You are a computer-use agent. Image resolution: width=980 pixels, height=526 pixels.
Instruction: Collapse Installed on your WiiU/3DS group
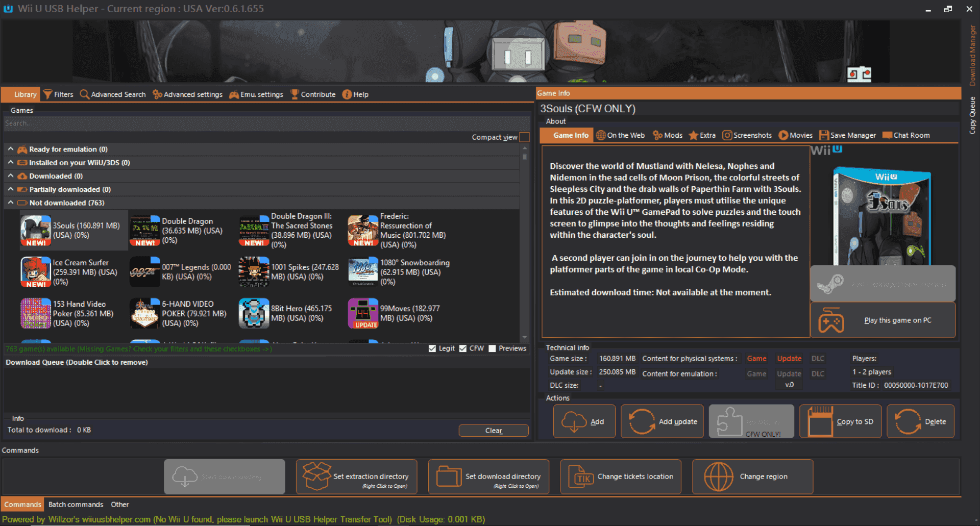[x=11, y=162]
